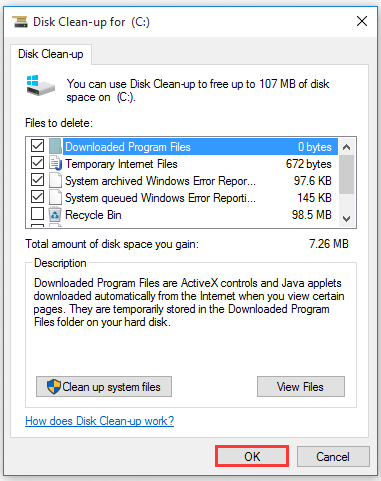The width and height of the screenshot is (381, 481).
Task: Click the Downloaded Program Files folder icon
Action: (x=55, y=146)
